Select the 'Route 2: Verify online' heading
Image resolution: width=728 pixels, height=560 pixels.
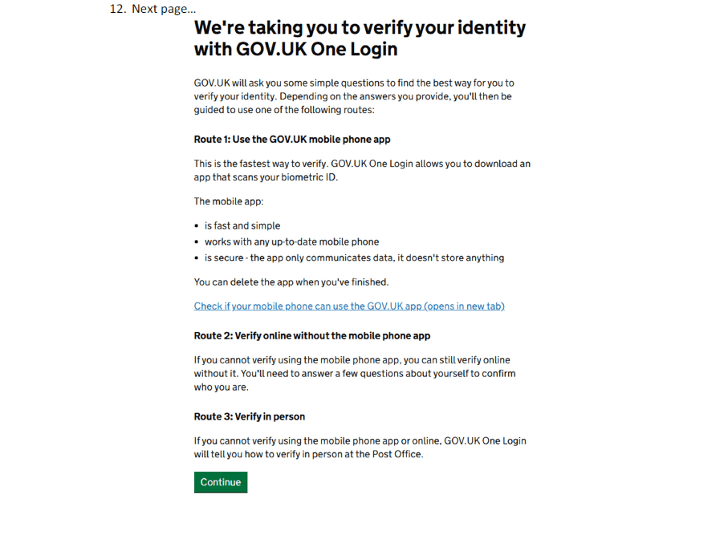(x=312, y=335)
